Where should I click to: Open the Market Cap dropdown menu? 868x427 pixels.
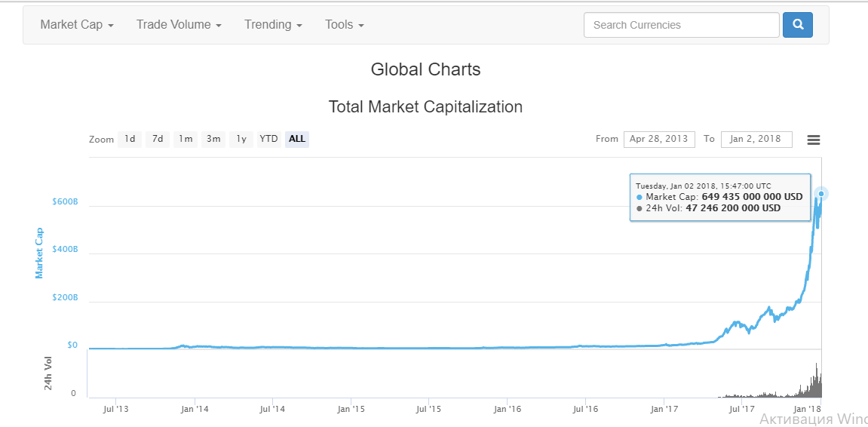(76, 25)
